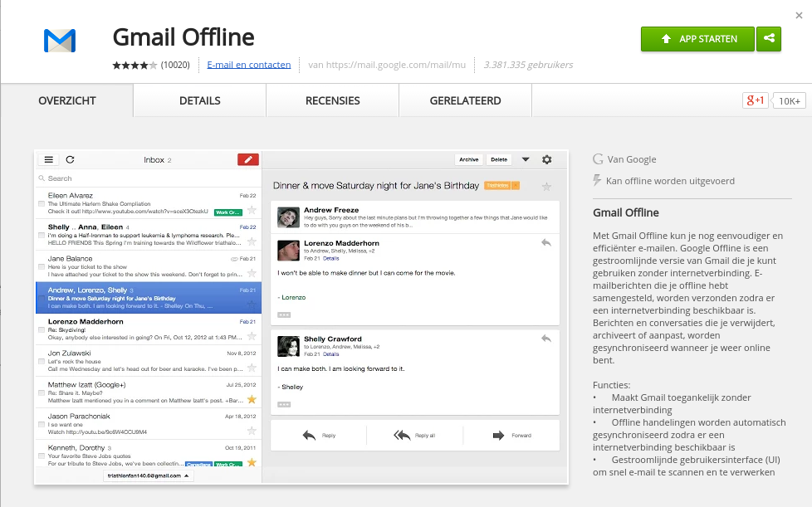Open the triathlonfan140 account switcher dropdown
Viewport: 812px width, 507px height.
(x=148, y=475)
